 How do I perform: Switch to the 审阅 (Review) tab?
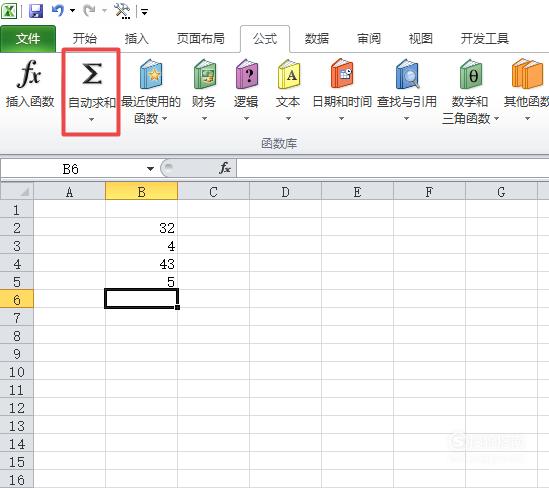pyautogui.click(x=369, y=39)
